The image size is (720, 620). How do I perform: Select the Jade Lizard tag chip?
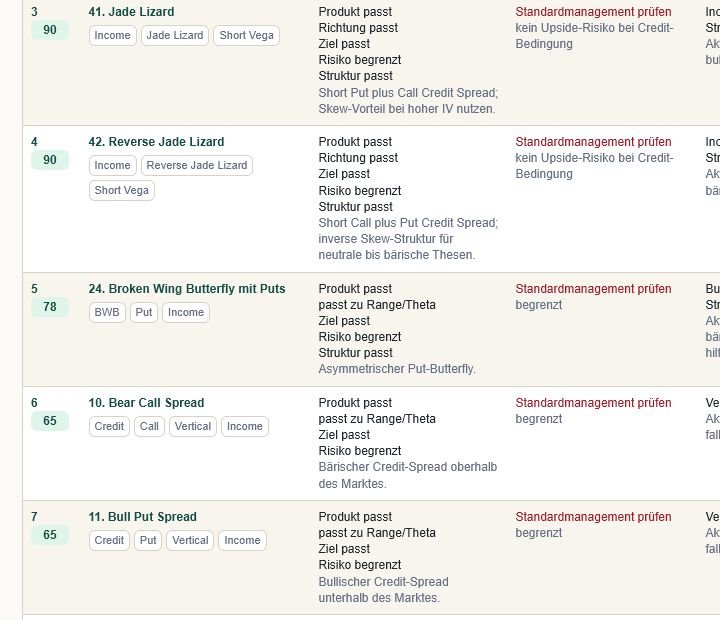pos(174,35)
